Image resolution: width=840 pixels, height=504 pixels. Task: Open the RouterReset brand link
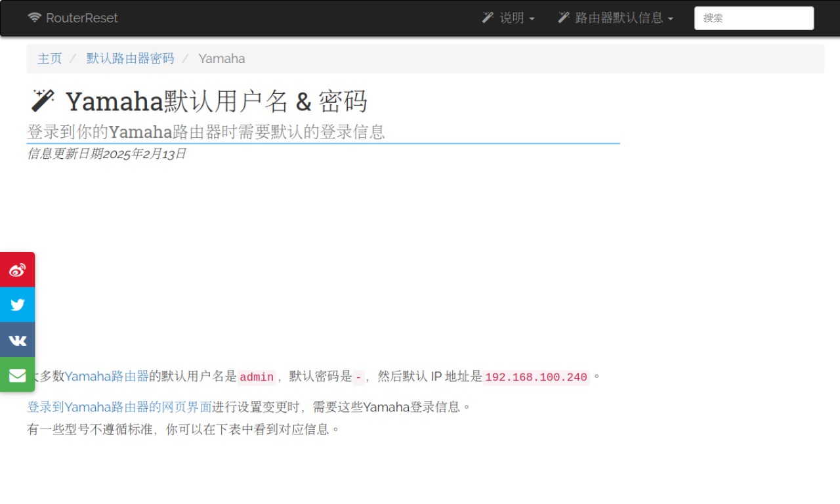[73, 18]
